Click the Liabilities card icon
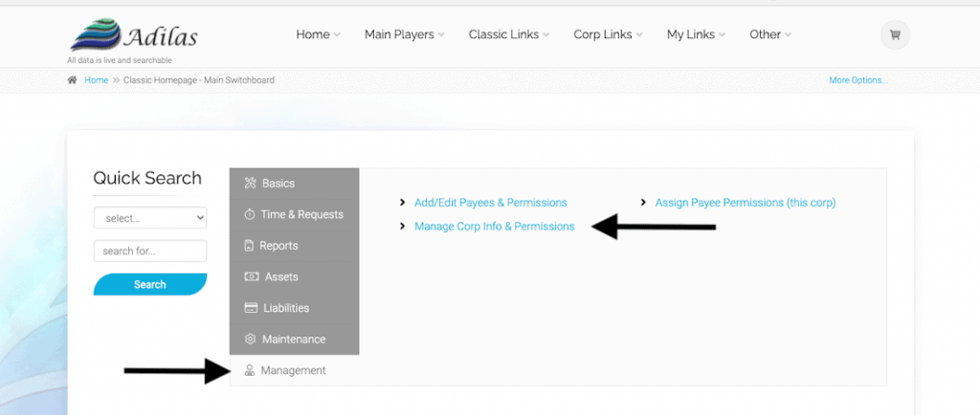Viewport: 980px width, 415px height. 251,308
